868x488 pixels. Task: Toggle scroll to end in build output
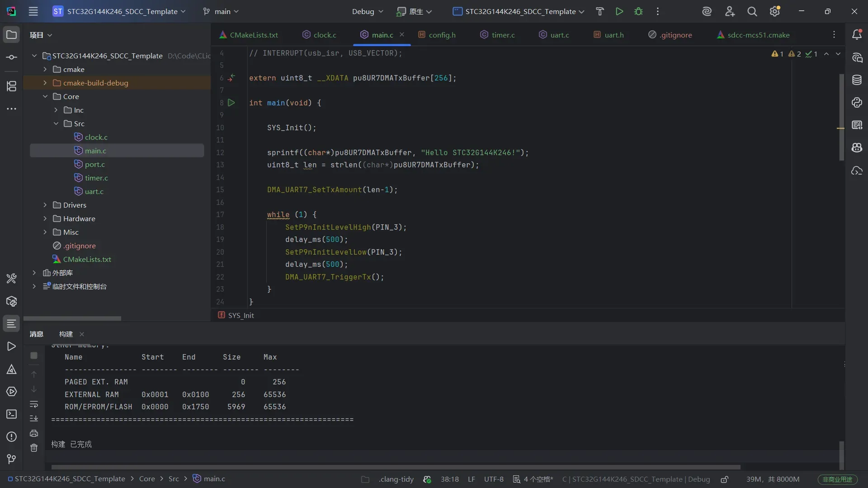point(34,418)
